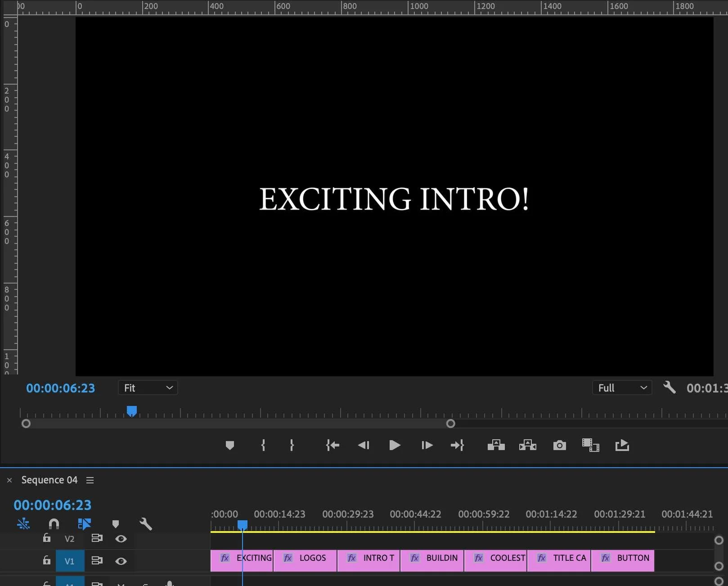
Task: Open the Fit zoom level dropdown
Action: pyautogui.click(x=148, y=388)
